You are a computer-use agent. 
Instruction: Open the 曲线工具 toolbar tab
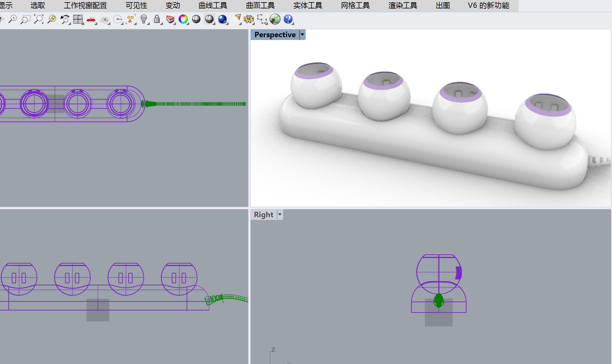tap(213, 6)
